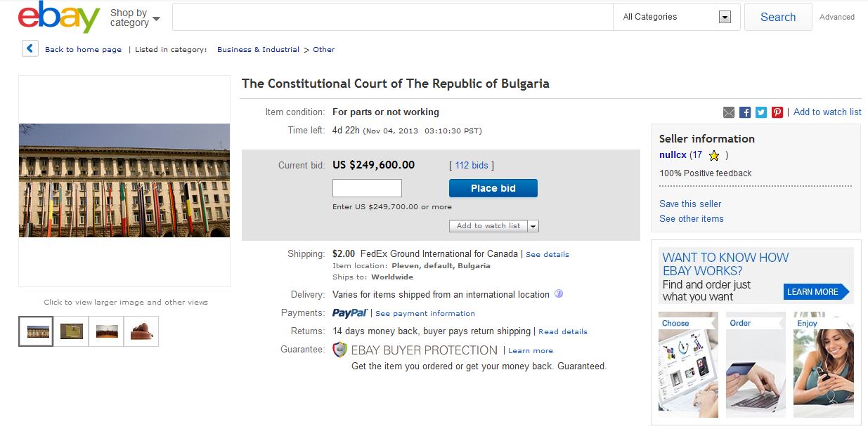868x443 pixels.
Task: Click the back arrow icon
Action: coord(30,48)
